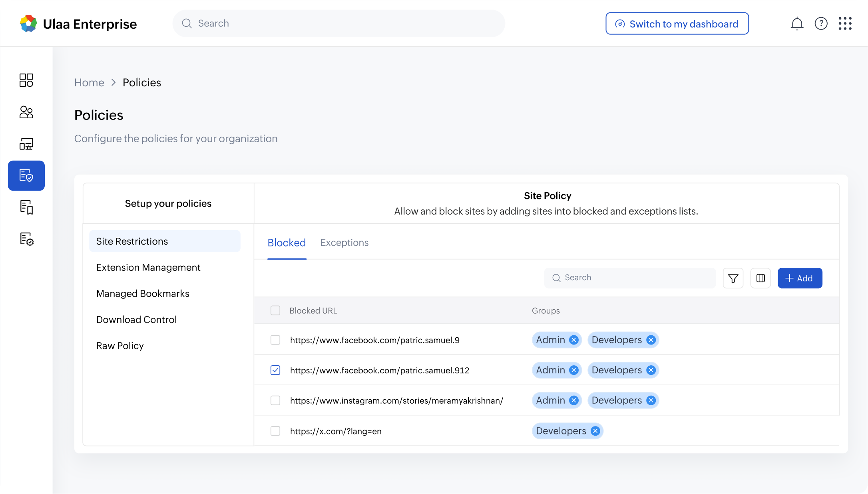Screen dimensions: 868x494
Task: Open the document settings icon in sidebar
Action: tap(26, 239)
